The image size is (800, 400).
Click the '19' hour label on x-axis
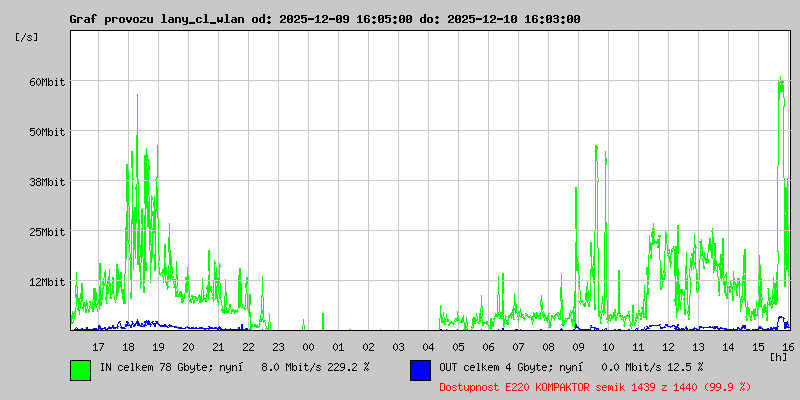pyautogui.click(x=159, y=347)
